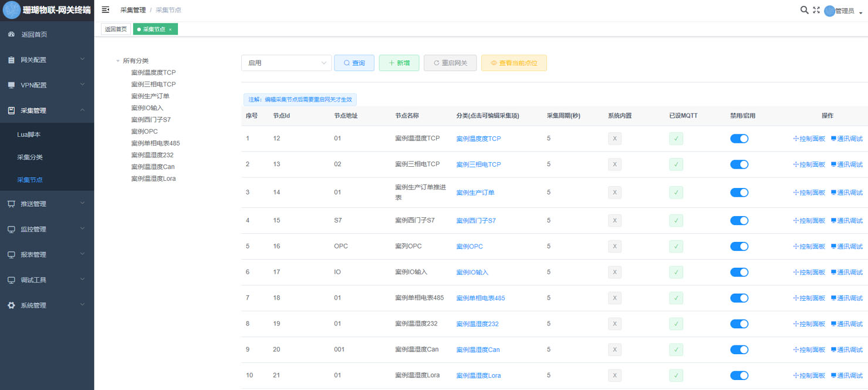Screen dimensions: 868x390
Task: Toggle the enable switch for 案例温湿度Can
Action: [739, 349]
